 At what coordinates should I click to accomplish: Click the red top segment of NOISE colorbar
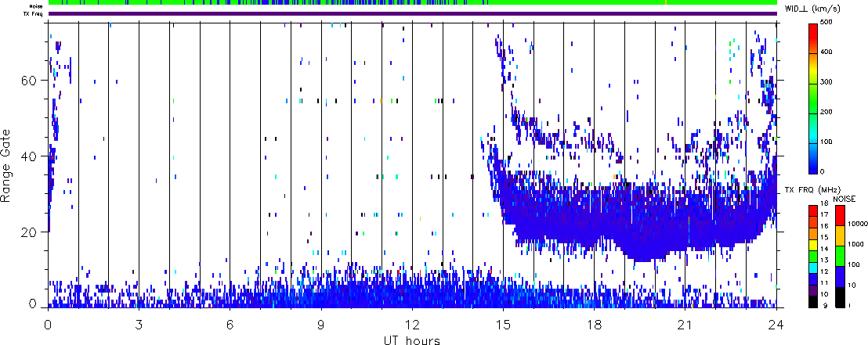pos(839,215)
